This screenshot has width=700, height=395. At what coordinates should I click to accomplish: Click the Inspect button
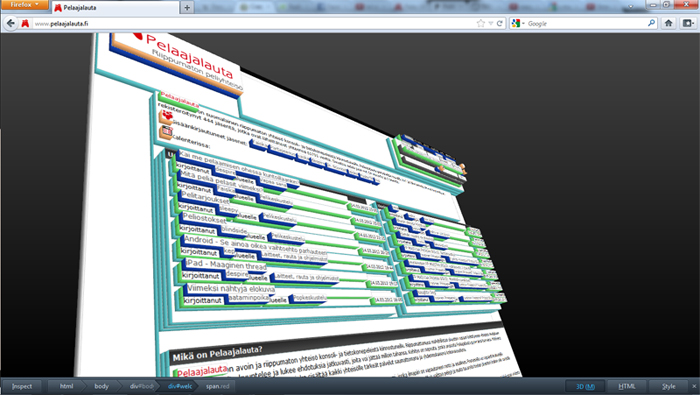click(22, 387)
